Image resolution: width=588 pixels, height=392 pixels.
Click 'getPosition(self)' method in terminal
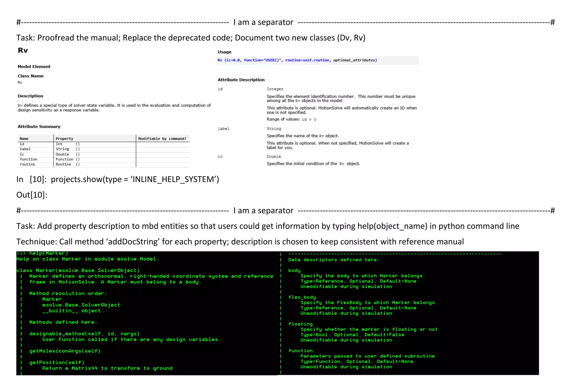57,362
